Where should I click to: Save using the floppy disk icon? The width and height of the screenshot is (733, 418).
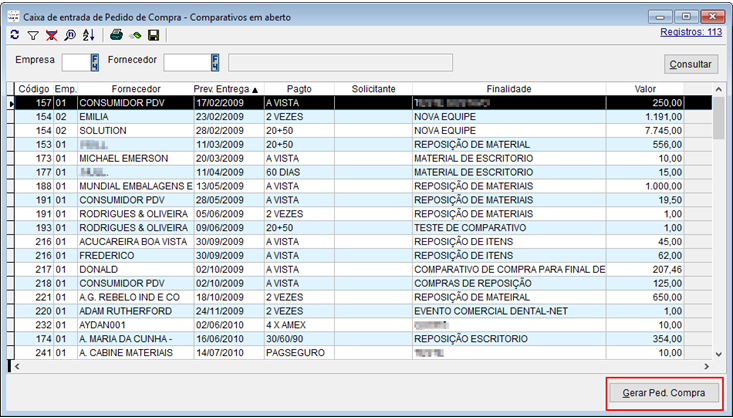(x=153, y=35)
